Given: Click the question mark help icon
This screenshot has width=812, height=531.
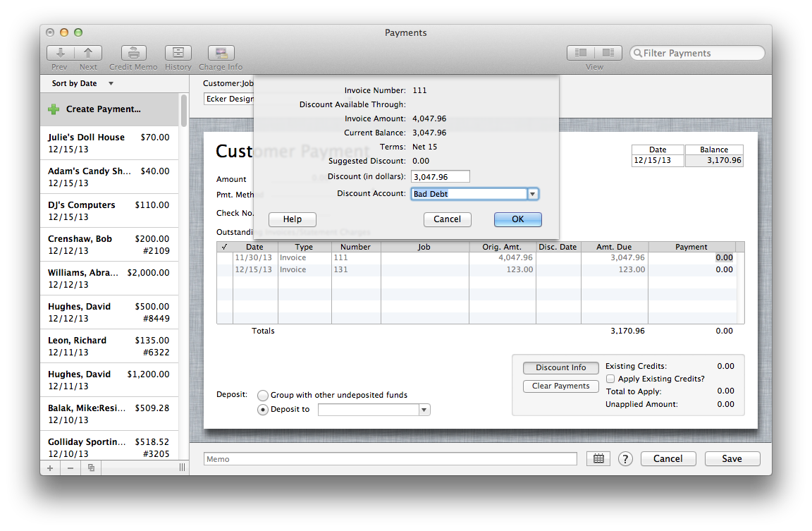Looking at the screenshot, I should coord(626,459).
